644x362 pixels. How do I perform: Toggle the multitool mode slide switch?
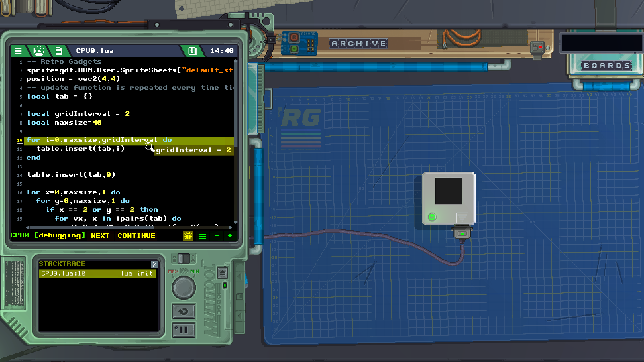[184, 259]
